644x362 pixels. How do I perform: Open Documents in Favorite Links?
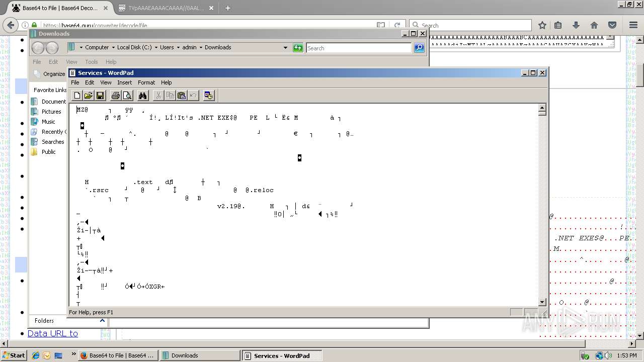48,102
